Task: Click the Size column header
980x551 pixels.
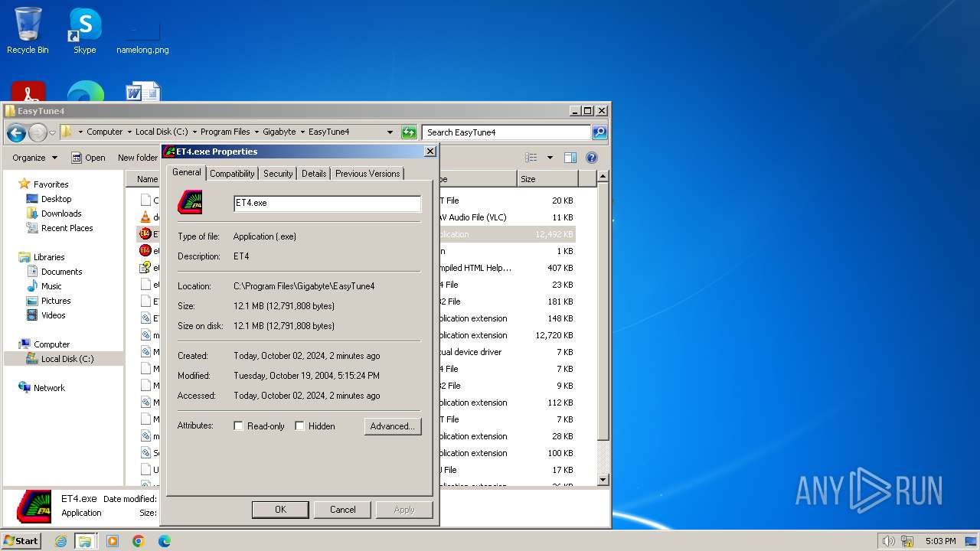Action: [547, 179]
